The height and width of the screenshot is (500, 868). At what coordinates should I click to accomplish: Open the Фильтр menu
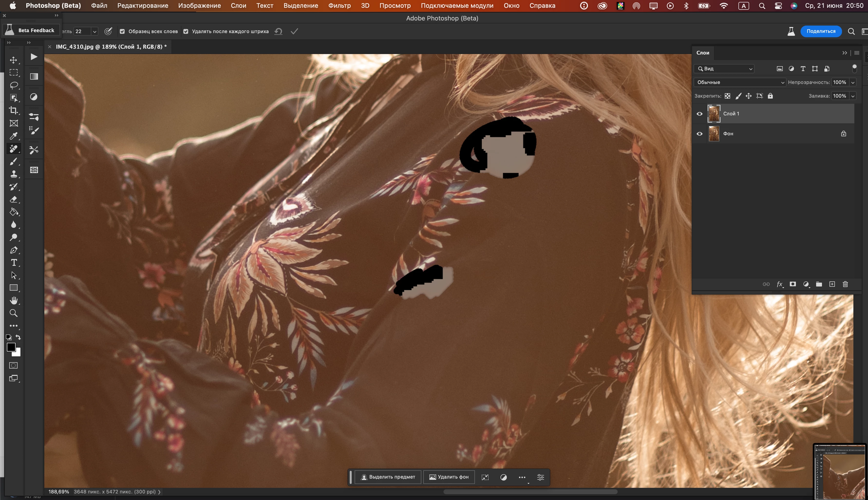pyautogui.click(x=339, y=6)
